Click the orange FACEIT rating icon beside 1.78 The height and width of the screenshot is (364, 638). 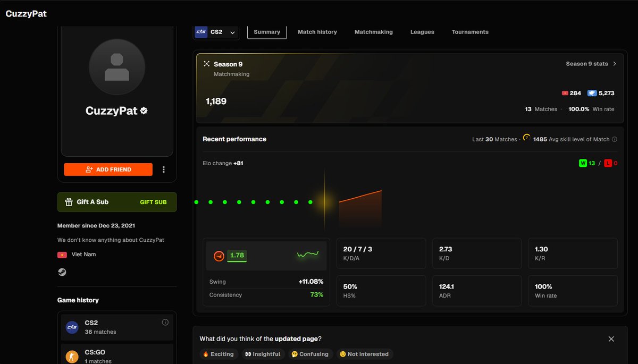click(219, 256)
